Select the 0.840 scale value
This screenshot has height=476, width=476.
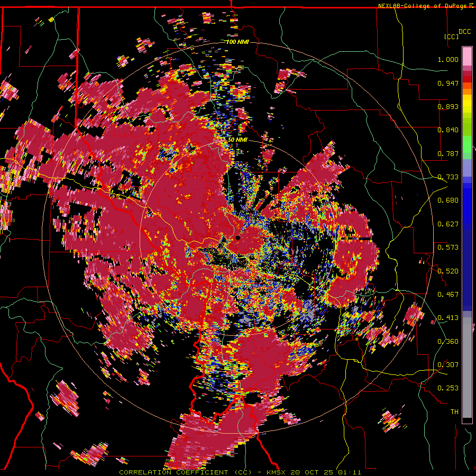[x=448, y=130]
